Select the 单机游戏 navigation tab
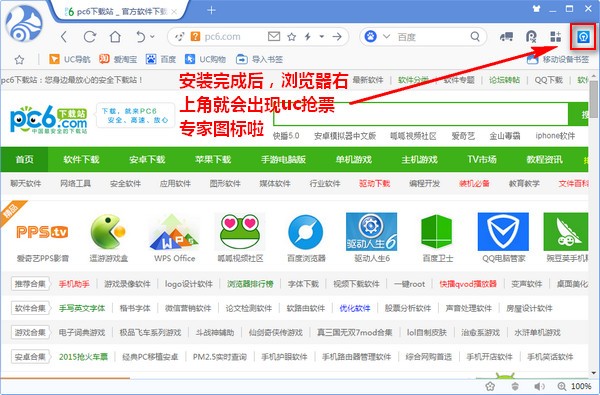Viewport: 600px width, 395px height. tap(354, 159)
